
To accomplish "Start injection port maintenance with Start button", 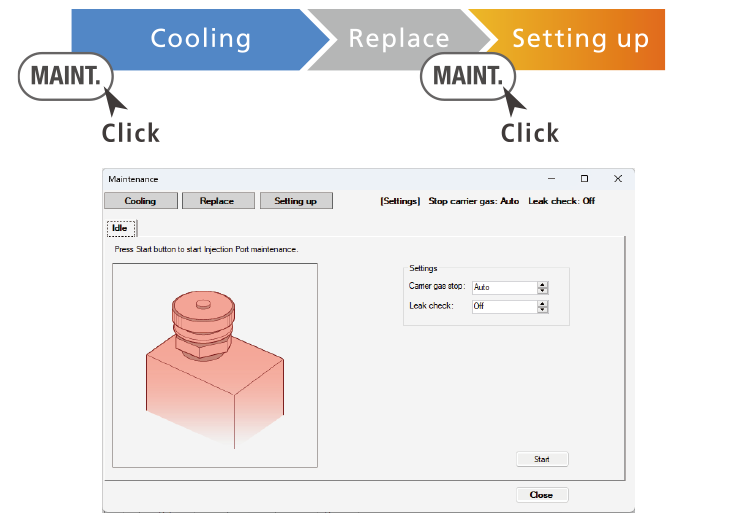I will [x=542, y=459].
